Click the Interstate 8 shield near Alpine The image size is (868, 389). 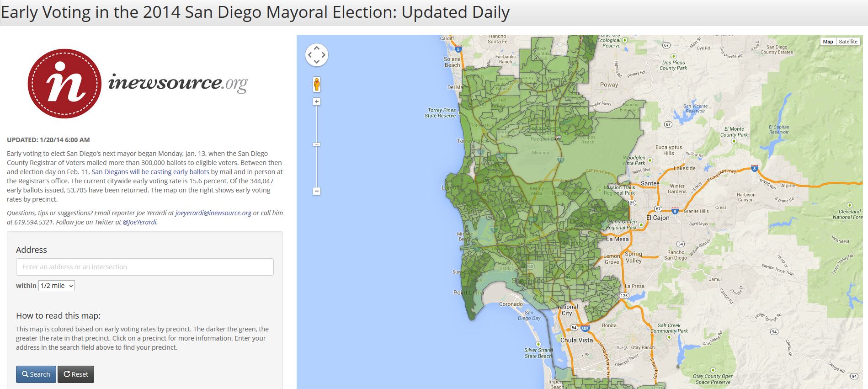coord(755,168)
